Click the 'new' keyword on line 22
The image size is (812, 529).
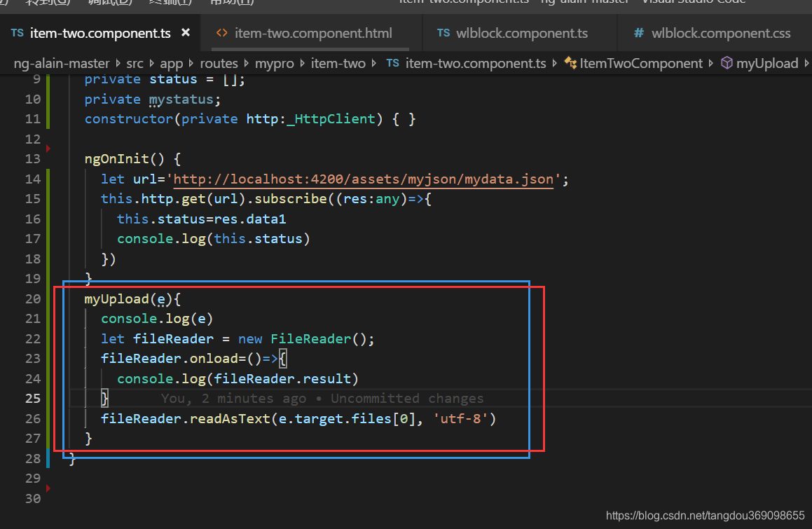pos(250,338)
